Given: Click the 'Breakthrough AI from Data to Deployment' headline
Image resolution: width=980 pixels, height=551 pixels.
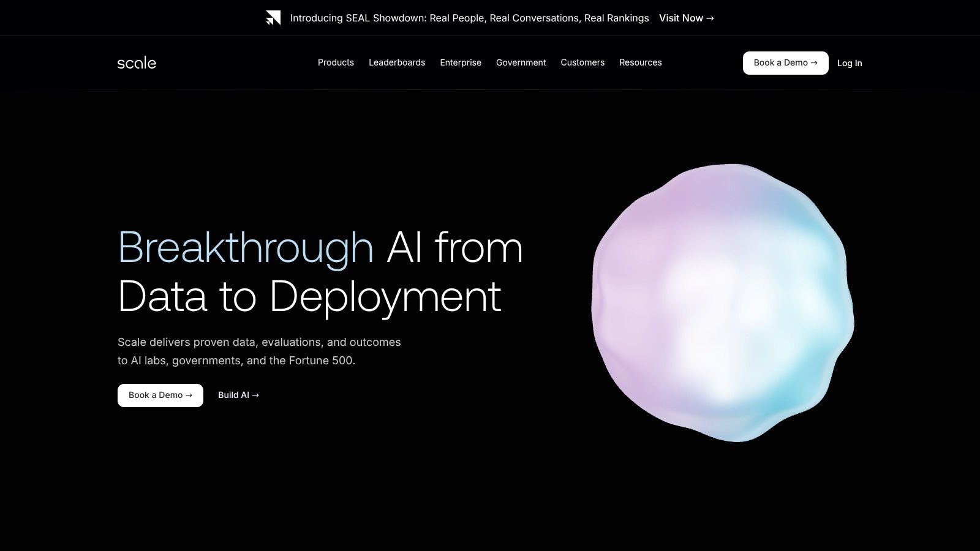Looking at the screenshot, I should click(x=320, y=272).
